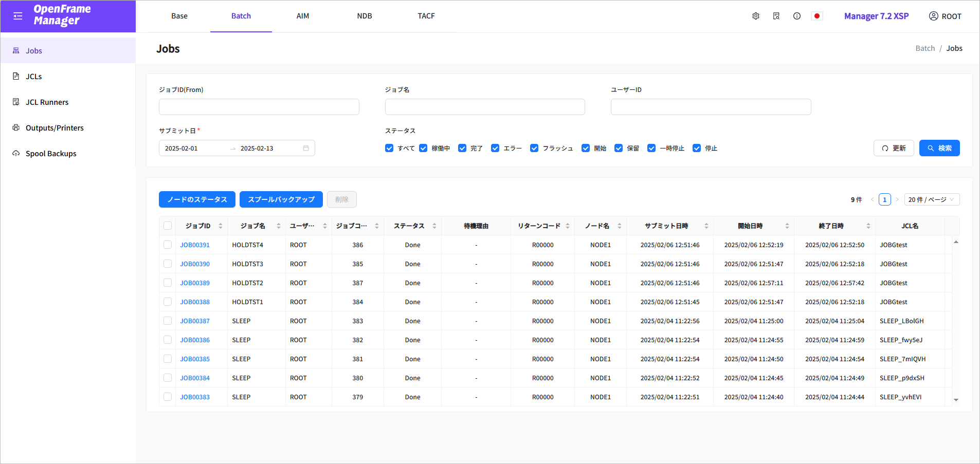The width and height of the screenshot is (980, 464).
Task: Open the 20 件 / ページ page size dropdown
Action: coord(931,199)
